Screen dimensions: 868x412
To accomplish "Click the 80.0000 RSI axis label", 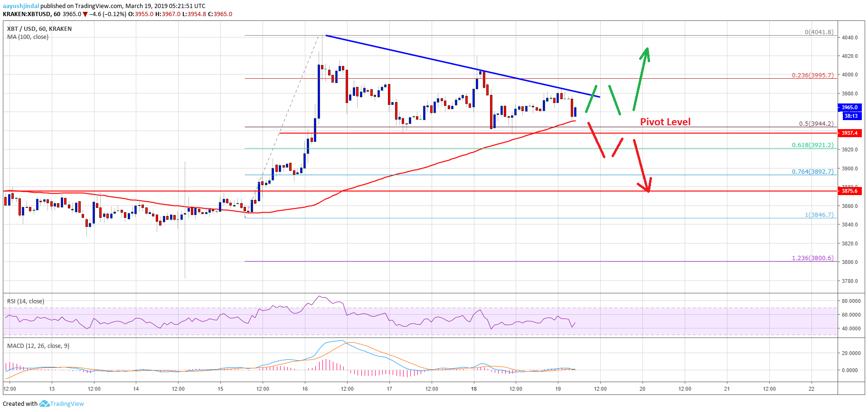I will pyautogui.click(x=851, y=301).
